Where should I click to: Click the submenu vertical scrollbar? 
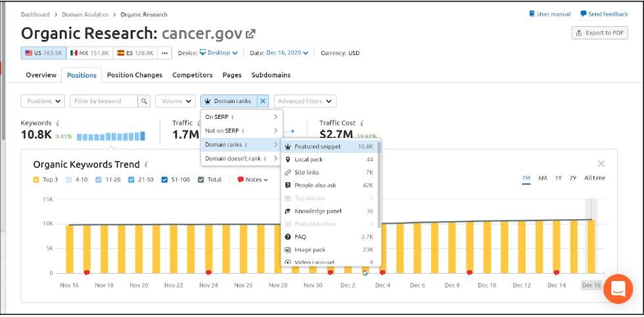tap(379, 184)
